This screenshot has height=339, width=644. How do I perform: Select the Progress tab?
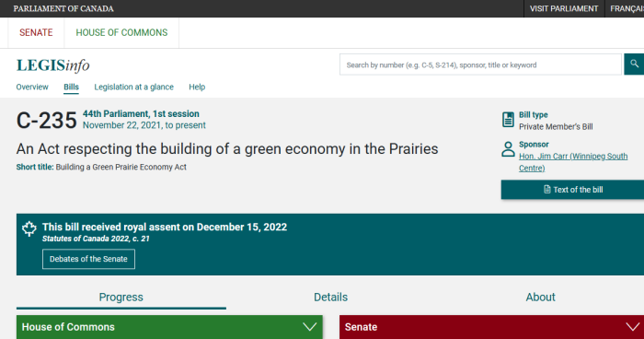tap(121, 297)
